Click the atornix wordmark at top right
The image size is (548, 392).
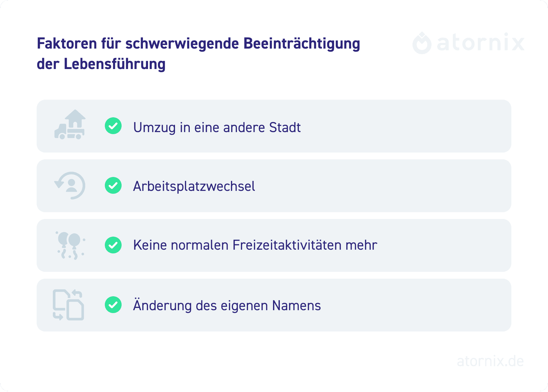click(x=480, y=43)
